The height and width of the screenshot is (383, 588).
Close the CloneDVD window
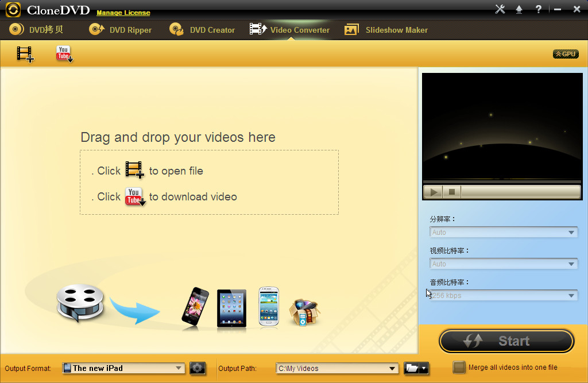[x=577, y=9]
